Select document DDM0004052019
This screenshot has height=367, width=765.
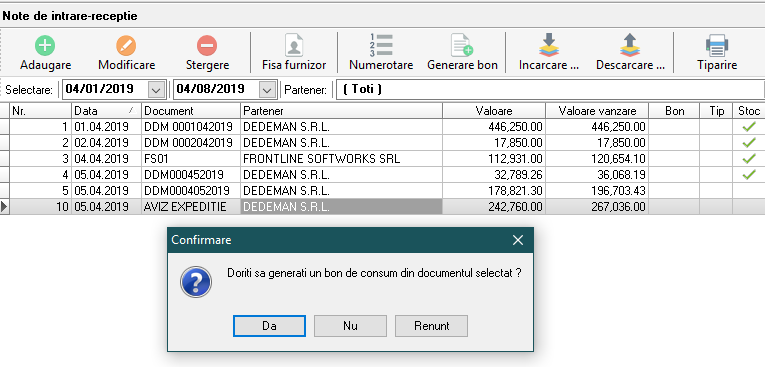pos(191,191)
